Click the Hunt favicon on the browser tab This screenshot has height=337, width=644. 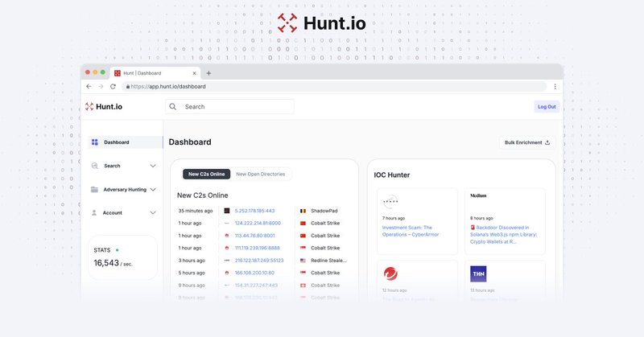click(118, 73)
